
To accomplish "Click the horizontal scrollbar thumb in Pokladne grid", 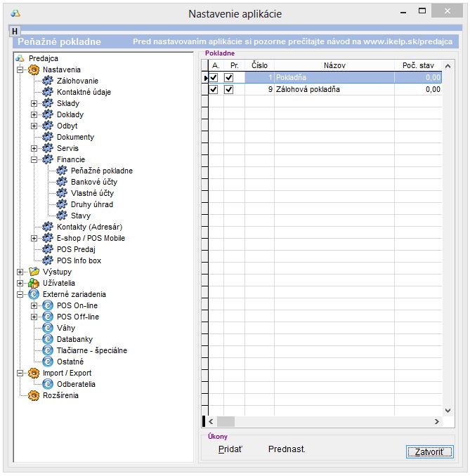I will [x=226, y=421].
